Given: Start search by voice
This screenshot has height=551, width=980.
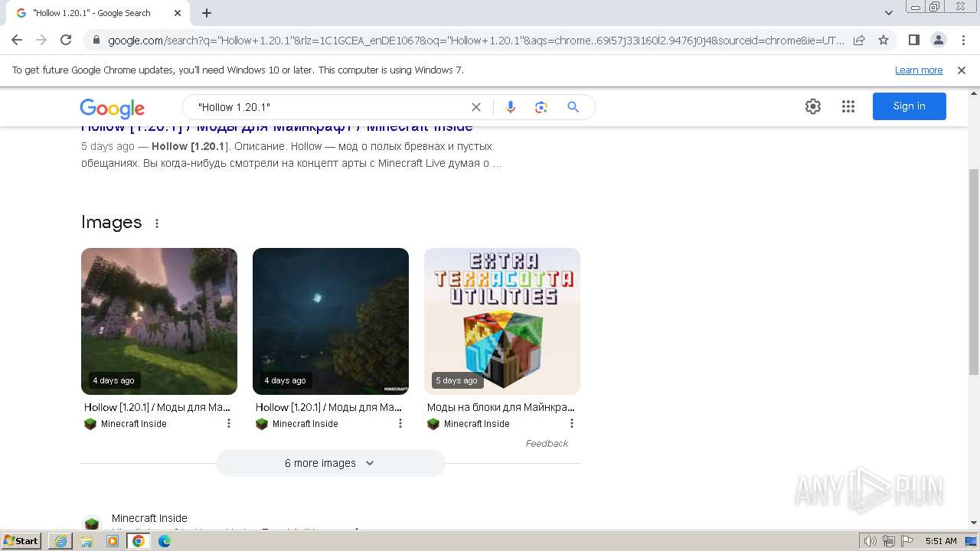Looking at the screenshot, I should pyautogui.click(x=511, y=107).
